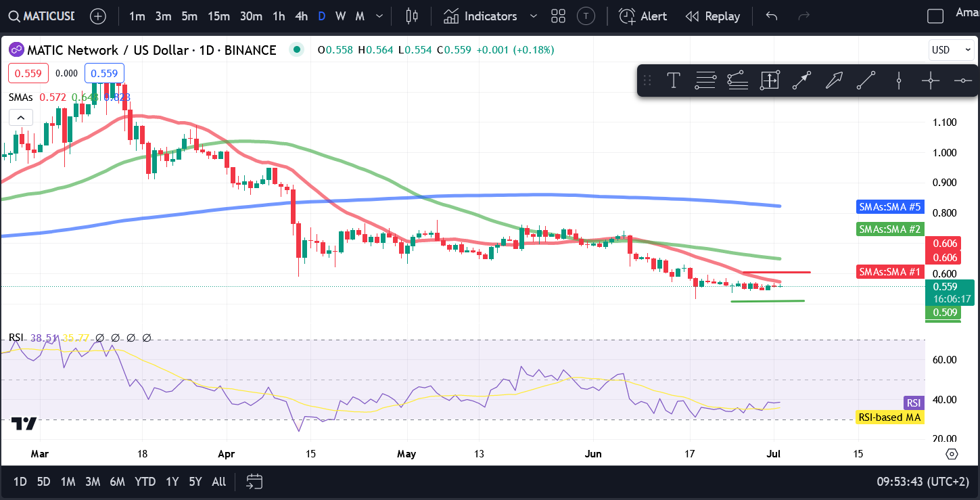
Task: Grab the drawing toolbar drag handle
Action: 647,81
